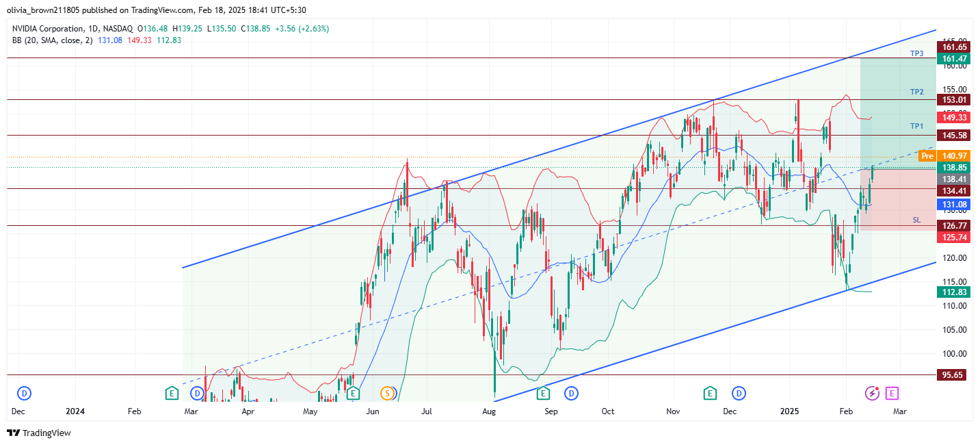The width and height of the screenshot is (980, 445).
Task: Click the red 125.74 stop price tag
Action: click(954, 237)
